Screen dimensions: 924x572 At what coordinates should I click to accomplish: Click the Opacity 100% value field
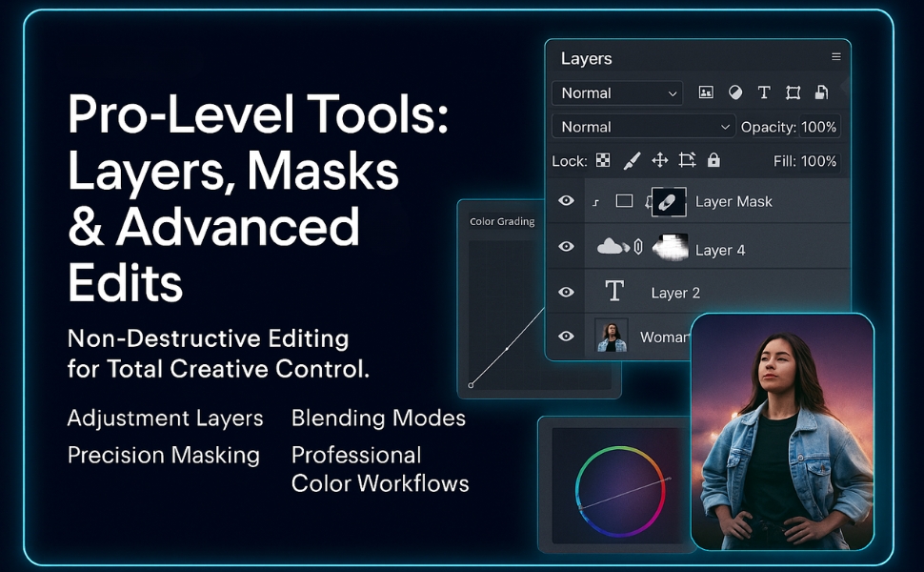(x=818, y=127)
